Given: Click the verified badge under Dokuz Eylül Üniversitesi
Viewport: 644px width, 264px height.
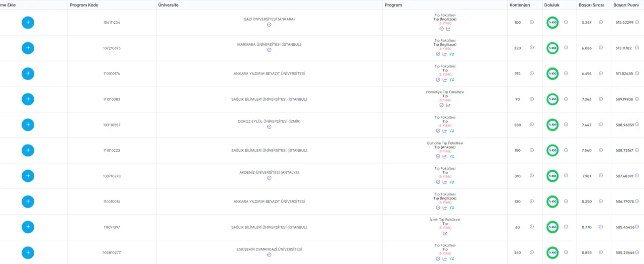Looking at the screenshot, I should [x=269, y=126].
